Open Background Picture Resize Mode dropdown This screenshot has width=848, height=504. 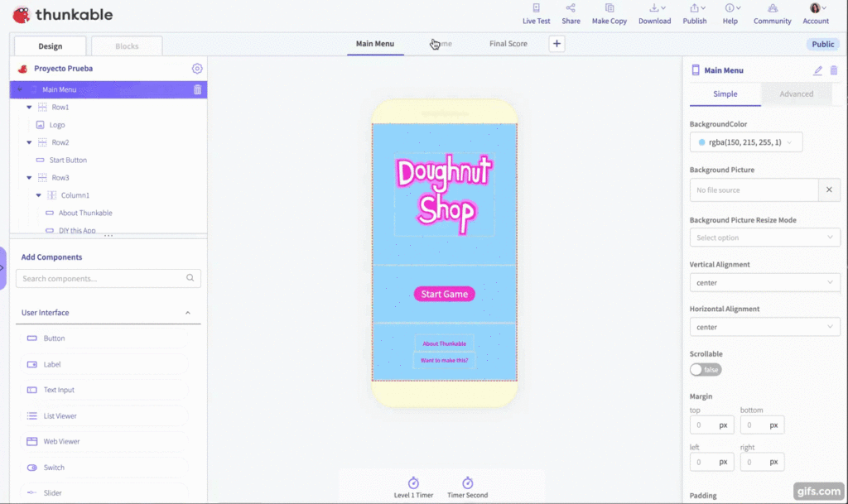[x=764, y=238]
